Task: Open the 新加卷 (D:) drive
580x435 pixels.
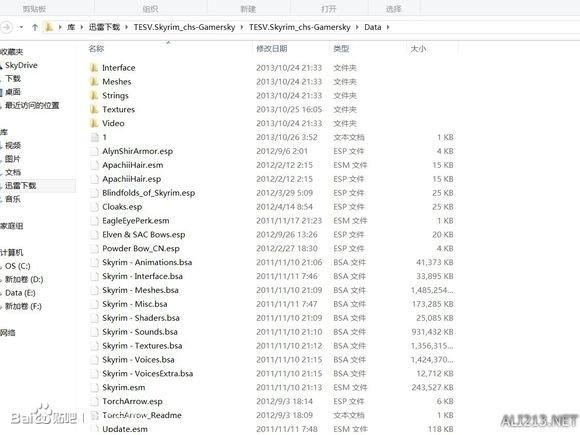Action: tap(24, 279)
